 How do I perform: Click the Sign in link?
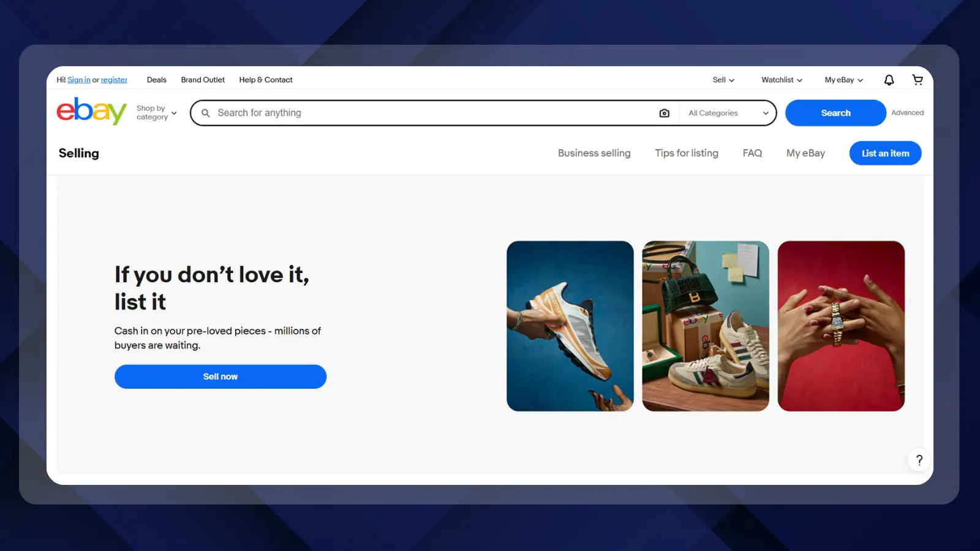[79, 80]
